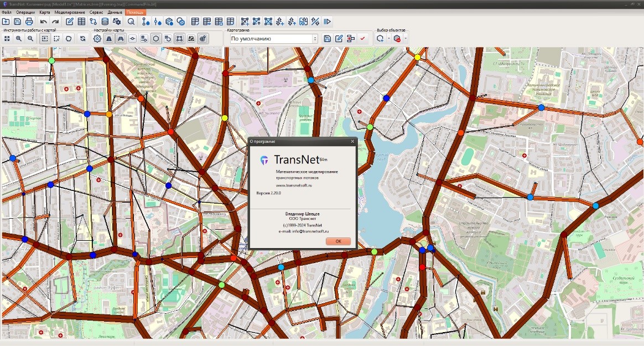Toggle the hash with circle display button

pos(144,38)
